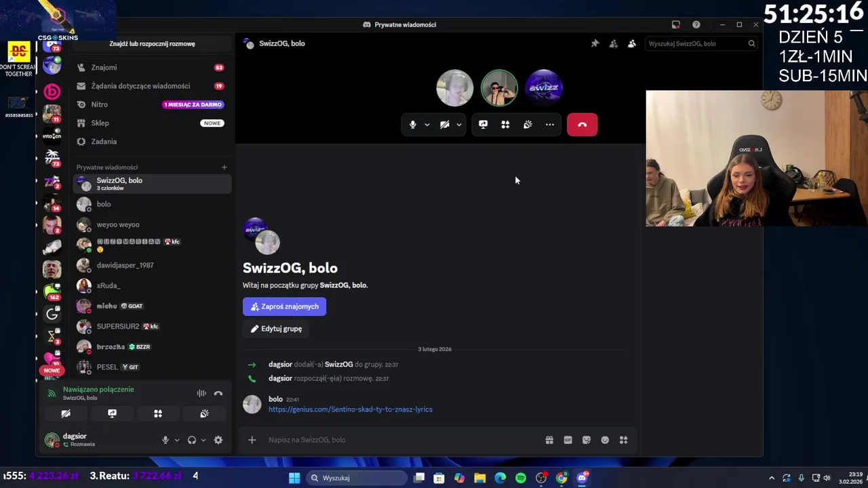The image size is (868, 488).
Task: Open user settings gear icon
Action: (218, 440)
